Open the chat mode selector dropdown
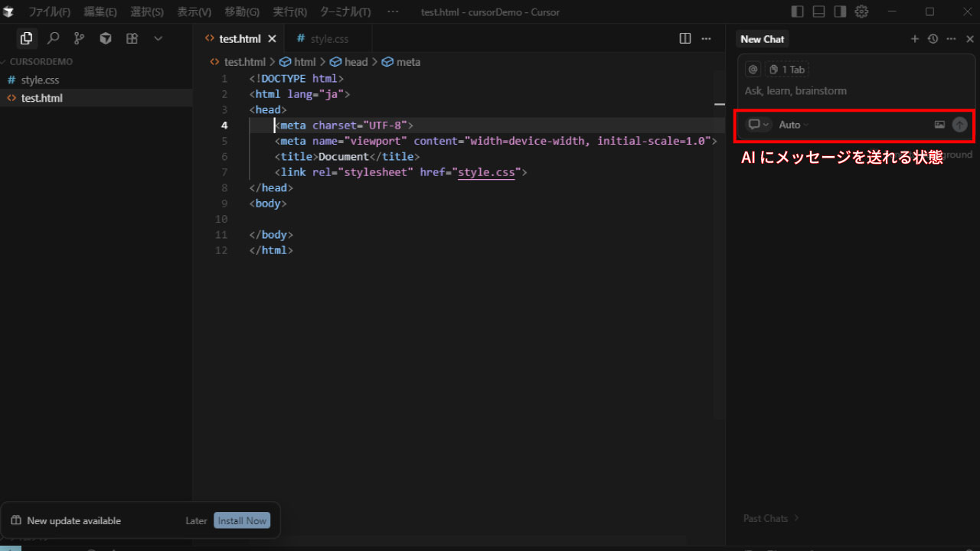This screenshot has width=980, height=551. (x=759, y=125)
